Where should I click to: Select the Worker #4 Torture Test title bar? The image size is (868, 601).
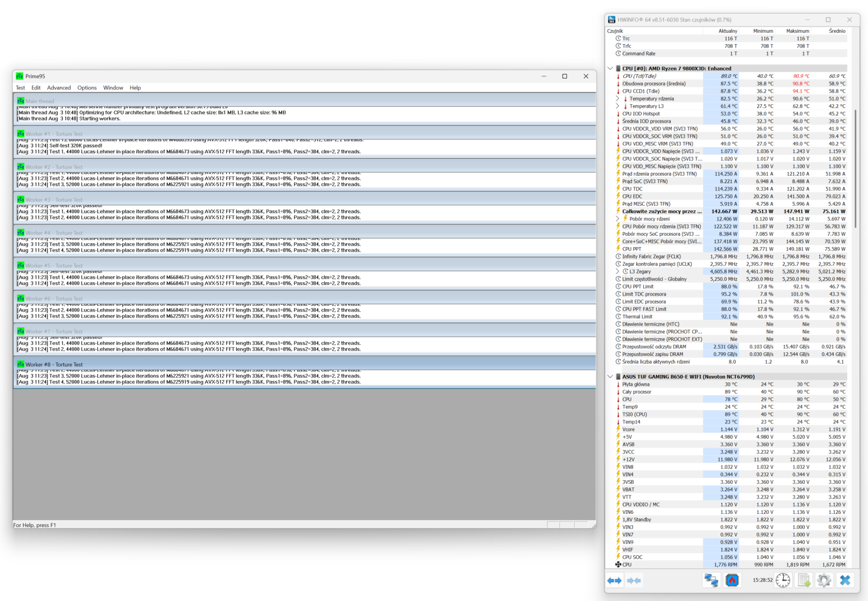[304, 232]
